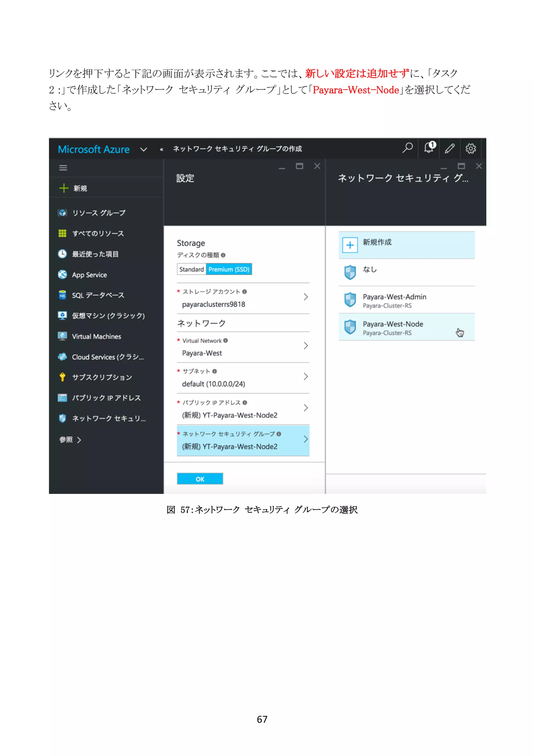Open Virtual Network row chevron
This screenshot has height=756, width=534.
pyautogui.click(x=306, y=346)
